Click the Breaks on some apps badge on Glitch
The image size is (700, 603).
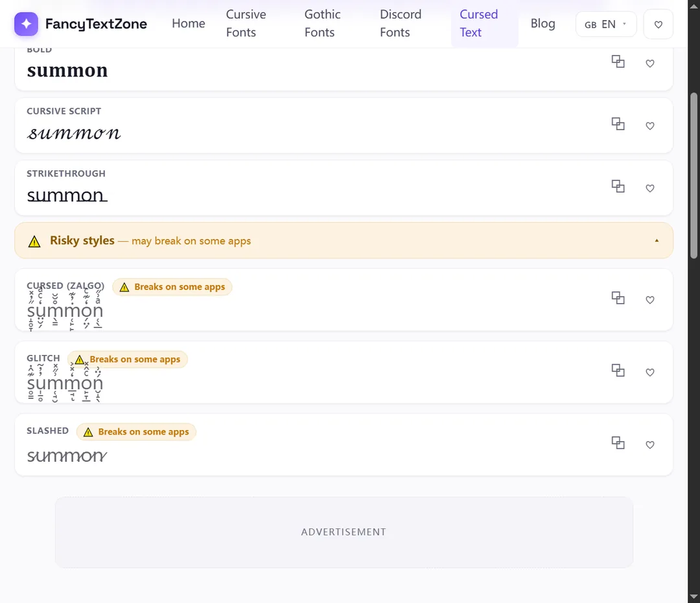pyautogui.click(x=128, y=359)
